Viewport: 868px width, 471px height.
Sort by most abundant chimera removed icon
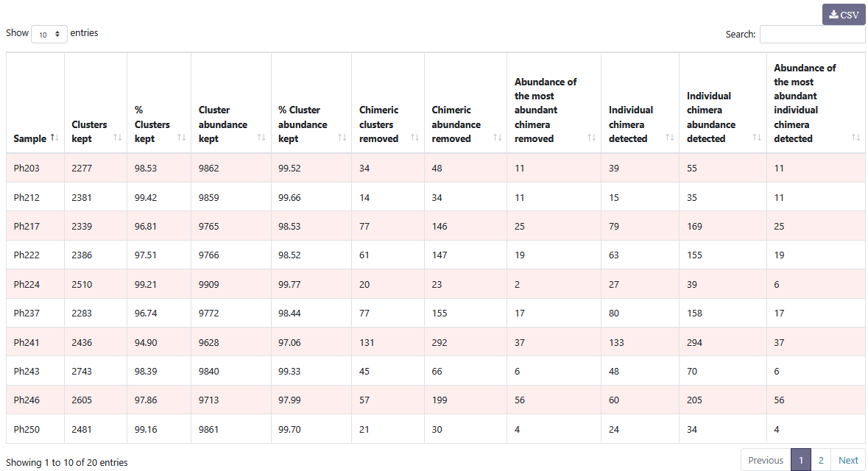click(591, 138)
